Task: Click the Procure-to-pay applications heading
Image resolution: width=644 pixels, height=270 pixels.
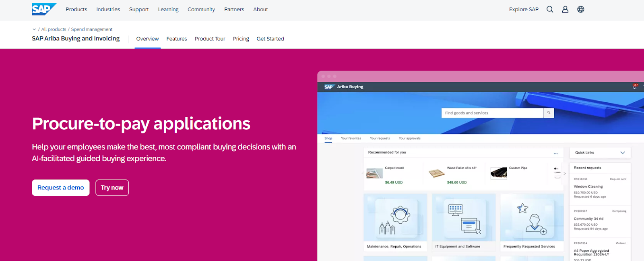Action: (x=141, y=124)
